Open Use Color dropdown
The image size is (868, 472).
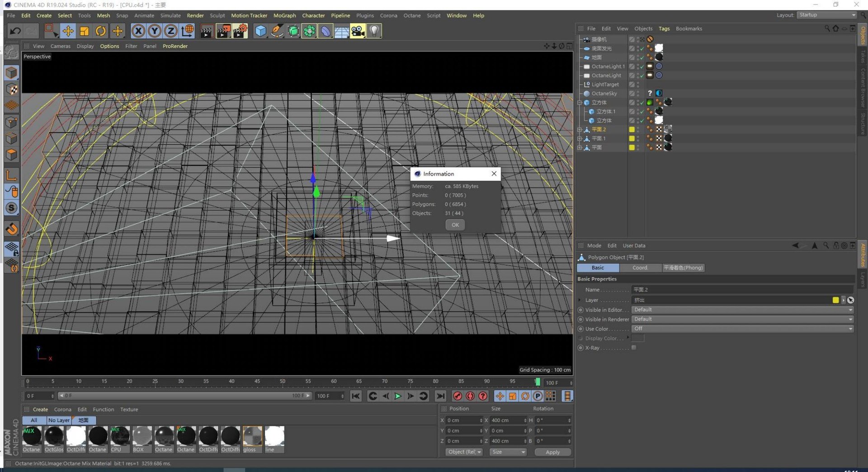[x=742, y=329]
